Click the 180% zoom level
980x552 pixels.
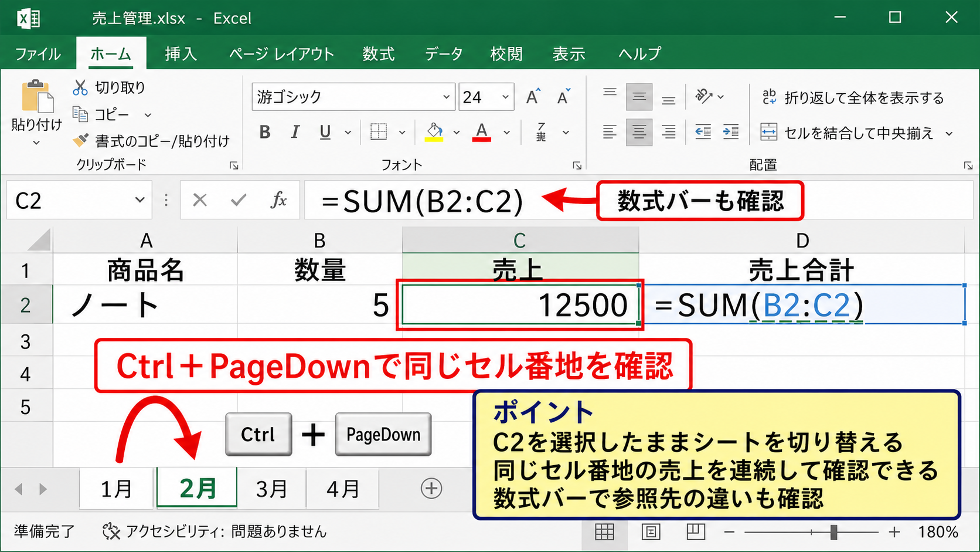(938, 532)
